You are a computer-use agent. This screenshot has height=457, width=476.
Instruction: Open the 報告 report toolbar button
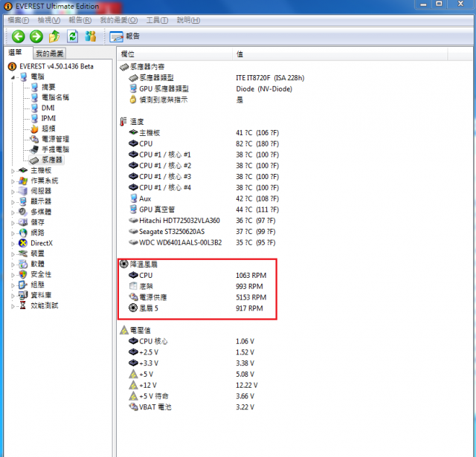pyautogui.click(x=124, y=36)
